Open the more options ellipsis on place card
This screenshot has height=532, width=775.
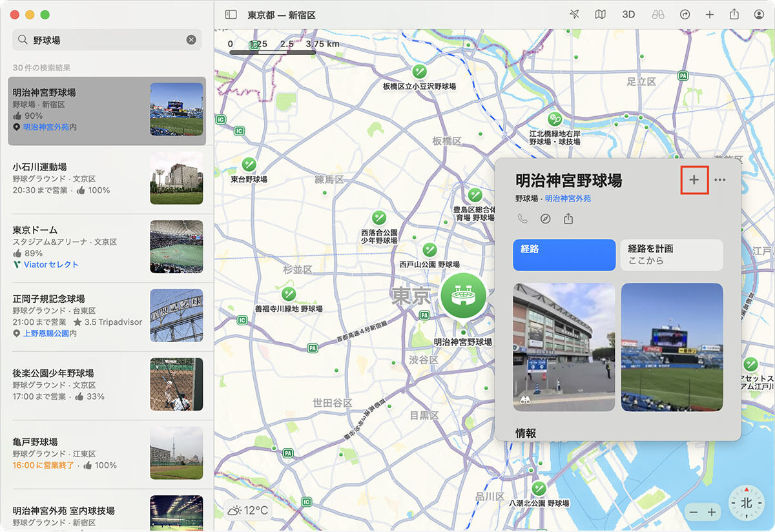pos(720,180)
